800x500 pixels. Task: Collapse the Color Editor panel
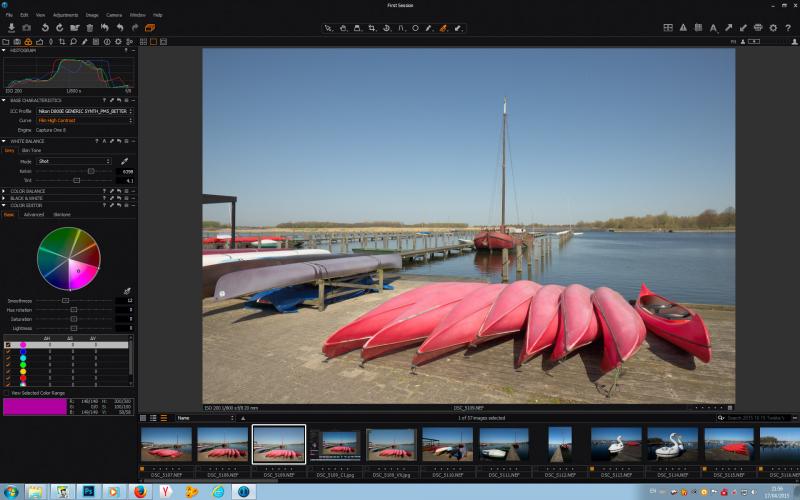4,205
